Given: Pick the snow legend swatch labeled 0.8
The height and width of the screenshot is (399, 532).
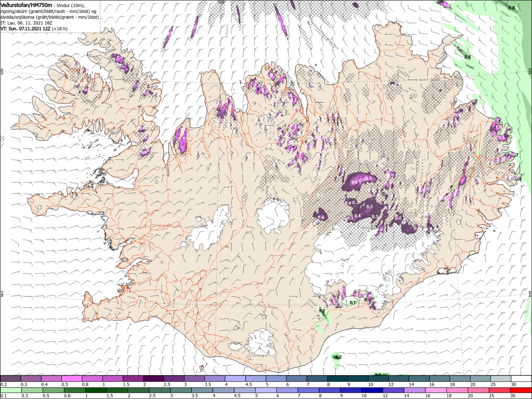Looking at the screenshot, I should [x=92, y=379].
